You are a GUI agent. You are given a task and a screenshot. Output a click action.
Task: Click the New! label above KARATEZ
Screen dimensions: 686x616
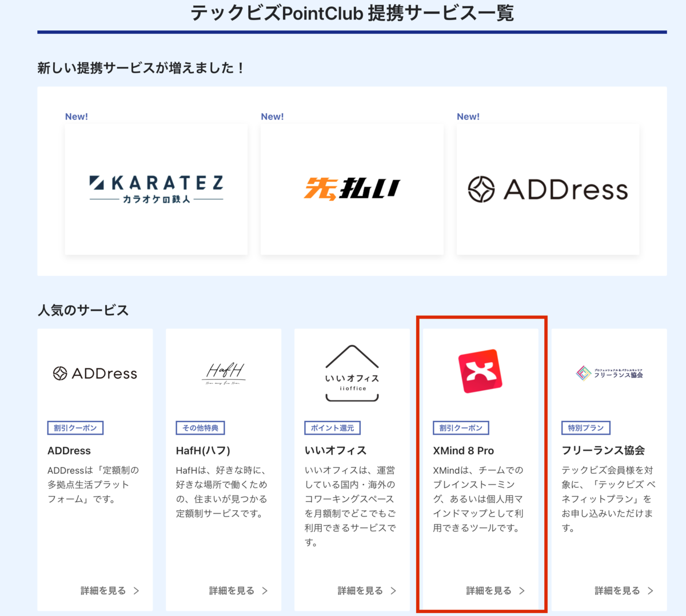[x=77, y=117]
